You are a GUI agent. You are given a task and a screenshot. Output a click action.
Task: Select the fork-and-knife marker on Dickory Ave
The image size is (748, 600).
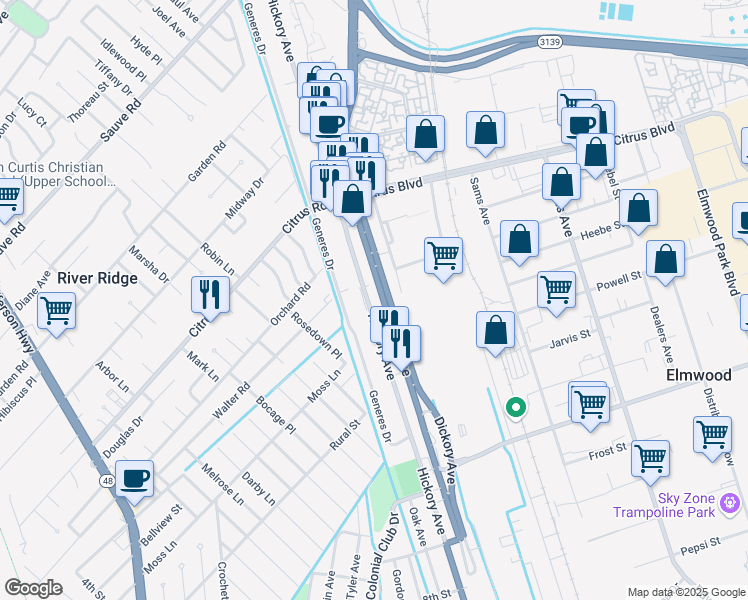(x=401, y=343)
